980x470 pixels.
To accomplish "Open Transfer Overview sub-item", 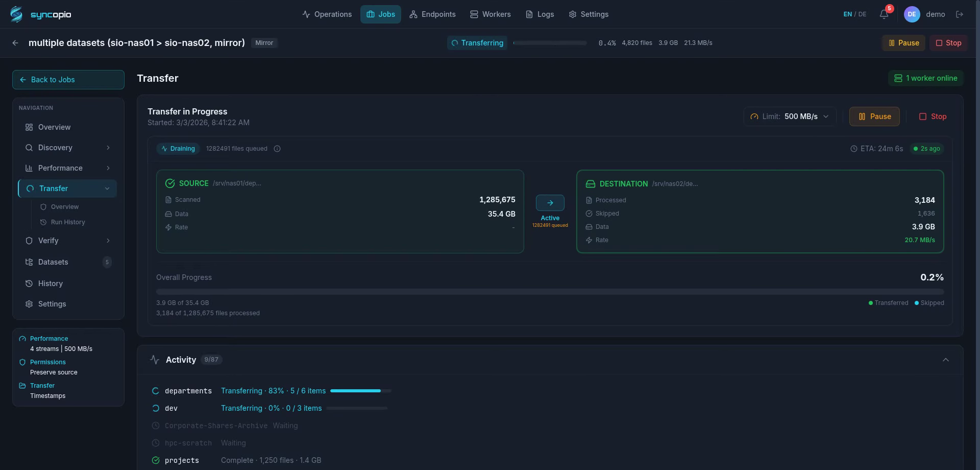I will (65, 207).
